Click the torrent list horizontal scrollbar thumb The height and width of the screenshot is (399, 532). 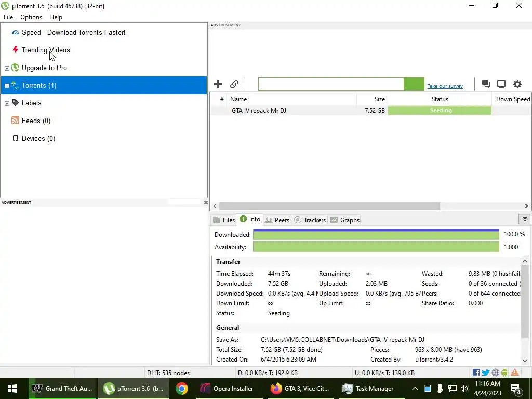(x=329, y=206)
